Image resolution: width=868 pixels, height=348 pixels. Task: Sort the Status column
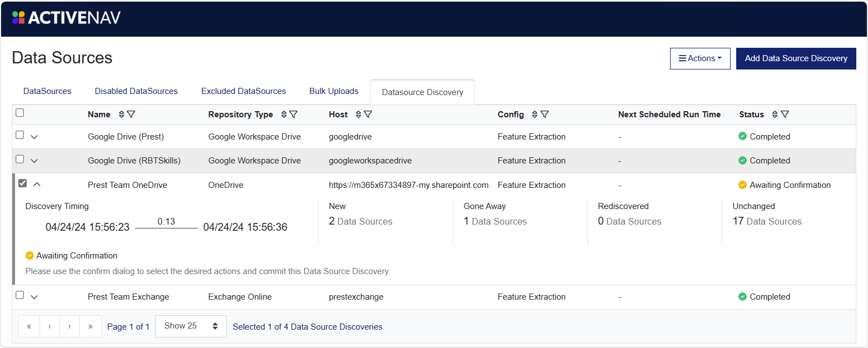tap(775, 115)
